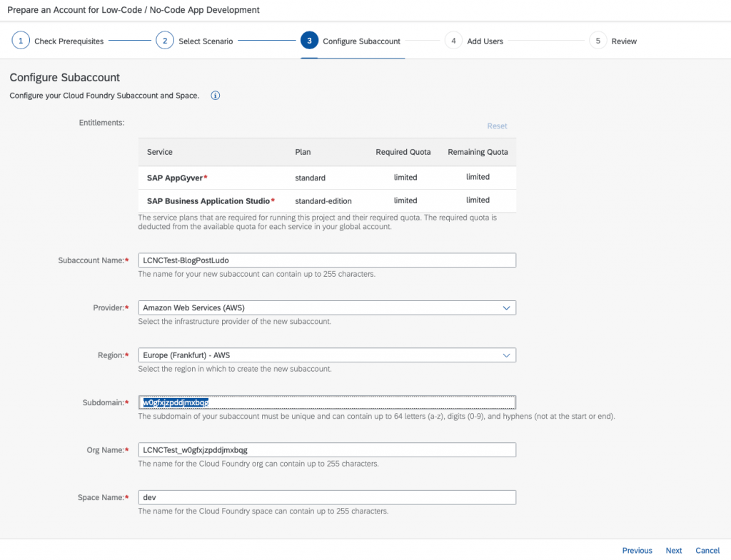Image resolution: width=731 pixels, height=560 pixels.
Task: Click step 3 circle icon
Action: [309, 41]
